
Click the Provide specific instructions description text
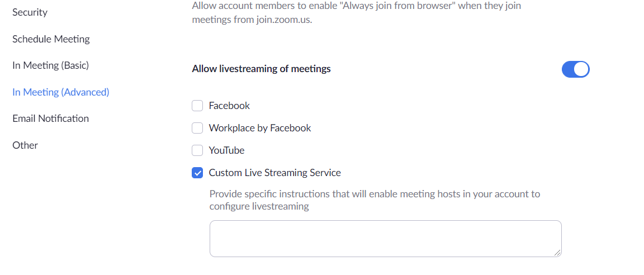click(375, 200)
